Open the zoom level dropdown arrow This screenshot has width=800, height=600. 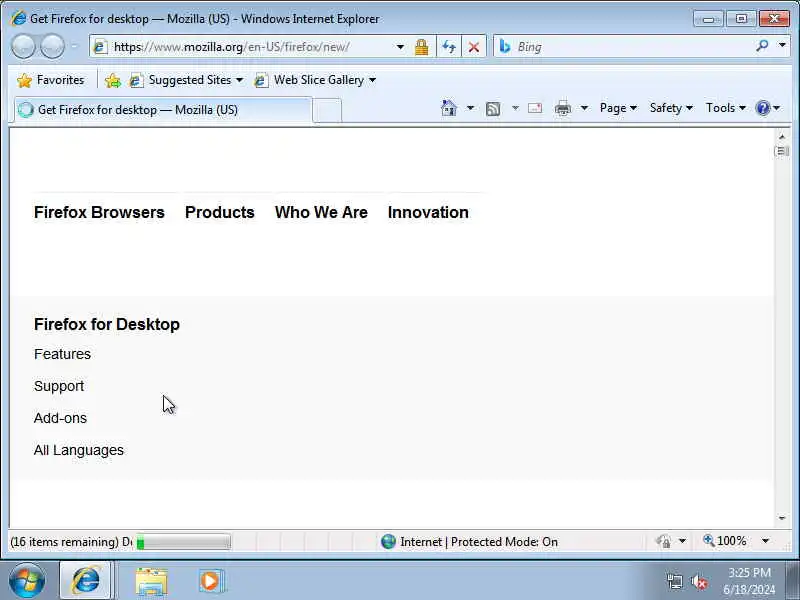(x=765, y=541)
